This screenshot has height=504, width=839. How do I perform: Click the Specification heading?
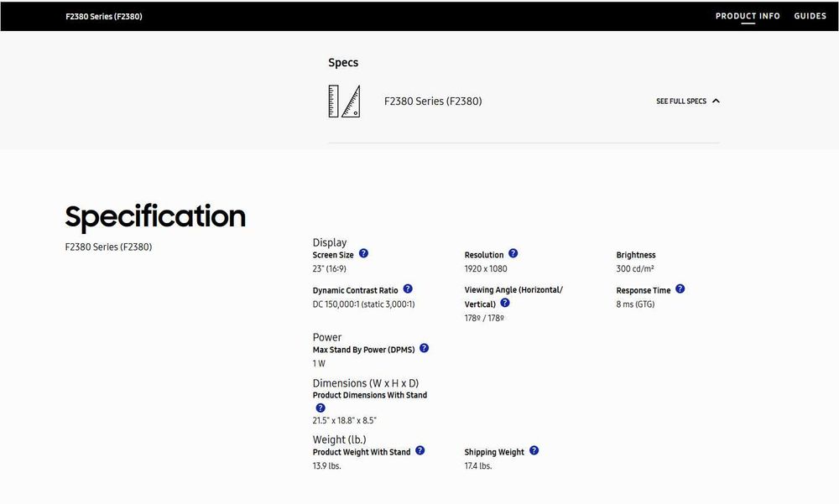click(155, 217)
